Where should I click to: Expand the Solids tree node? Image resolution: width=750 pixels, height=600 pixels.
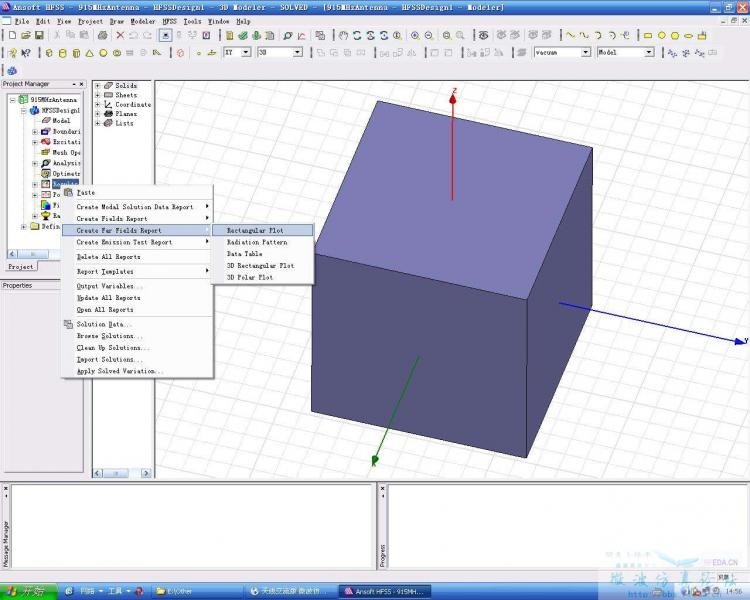98,86
